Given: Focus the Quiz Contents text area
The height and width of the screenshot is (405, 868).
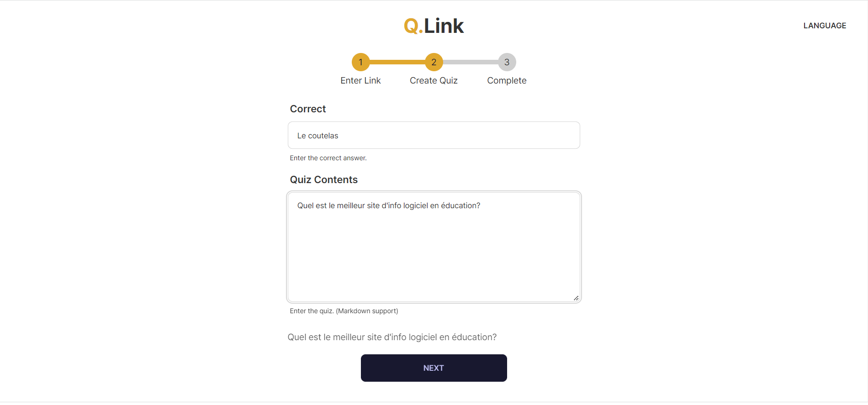Looking at the screenshot, I should pyautogui.click(x=434, y=247).
